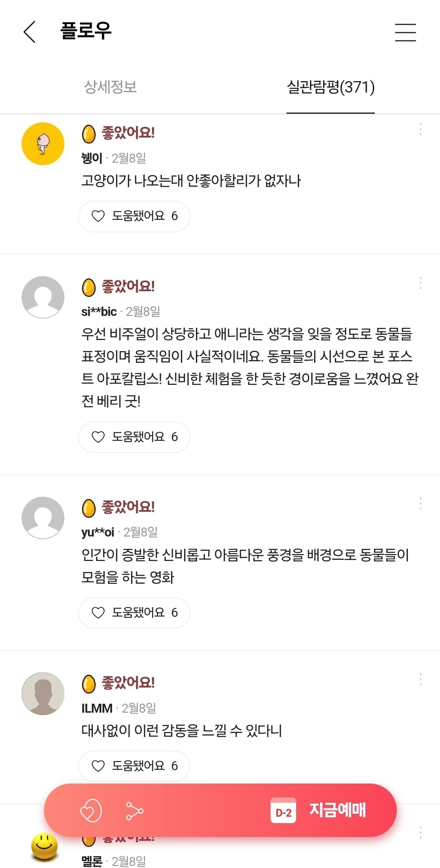Open the yellow profile picture of 뉑이

(43, 144)
